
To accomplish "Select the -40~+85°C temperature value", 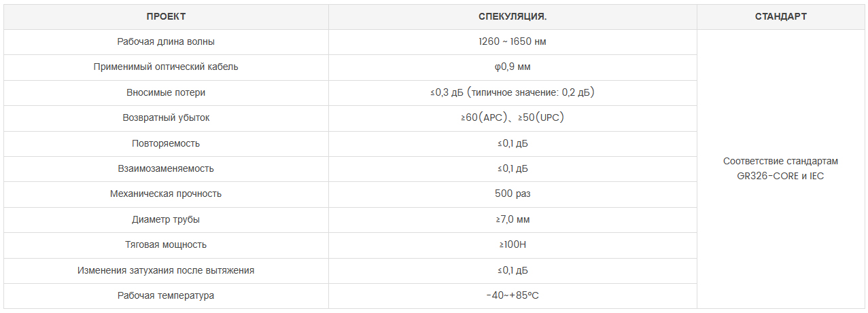I will tap(513, 295).
